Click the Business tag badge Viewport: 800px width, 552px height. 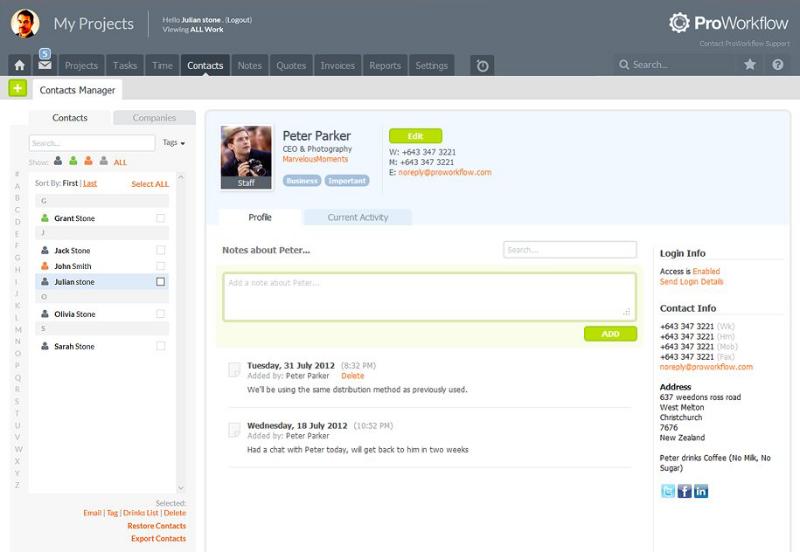pos(302,181)
